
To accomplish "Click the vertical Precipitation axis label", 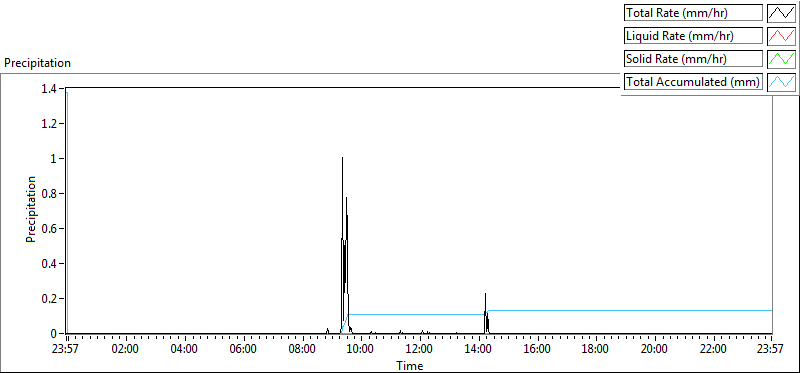I will tap(31, 210).
